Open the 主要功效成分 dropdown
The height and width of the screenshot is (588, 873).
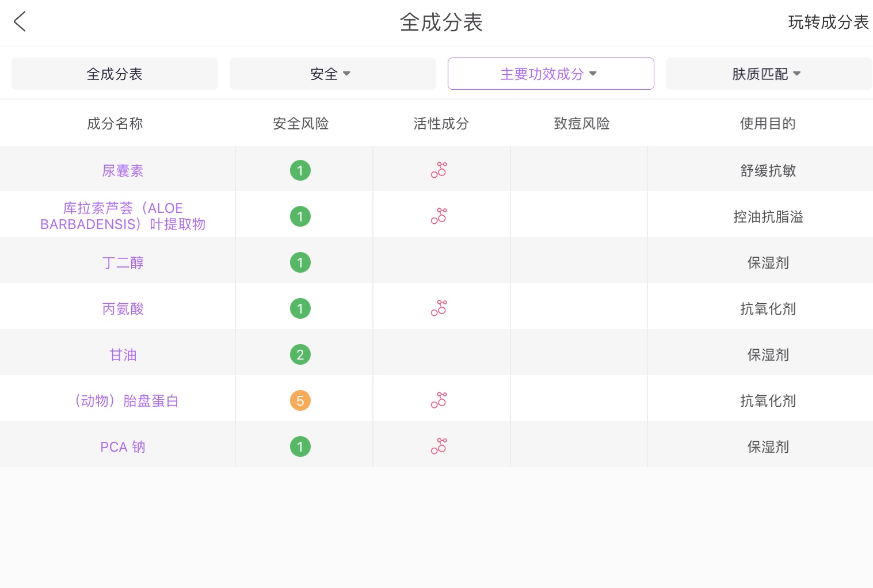click(550, 74)
